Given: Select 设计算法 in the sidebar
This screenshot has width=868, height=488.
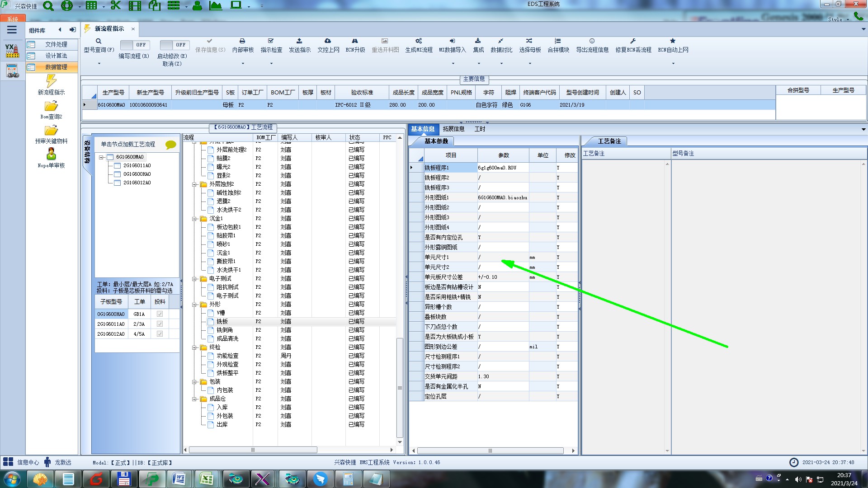Looking at the screenshot, I should [56, 56].
